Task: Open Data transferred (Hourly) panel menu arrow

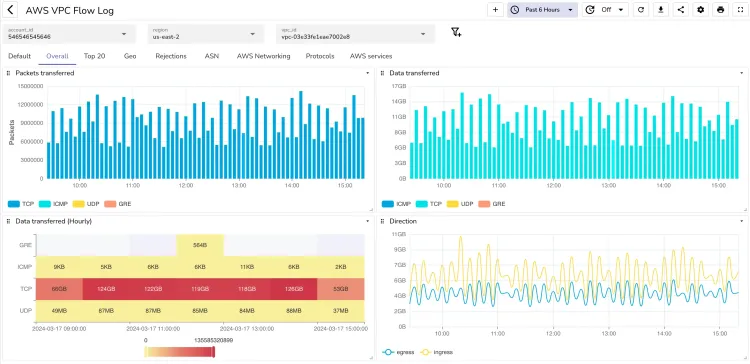Action: [x=367, y=221]
